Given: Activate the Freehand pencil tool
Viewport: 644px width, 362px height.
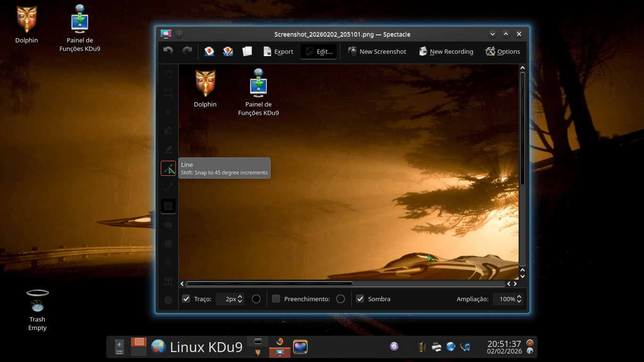Looking at the screenshot, I should click(x=168, y=131).
